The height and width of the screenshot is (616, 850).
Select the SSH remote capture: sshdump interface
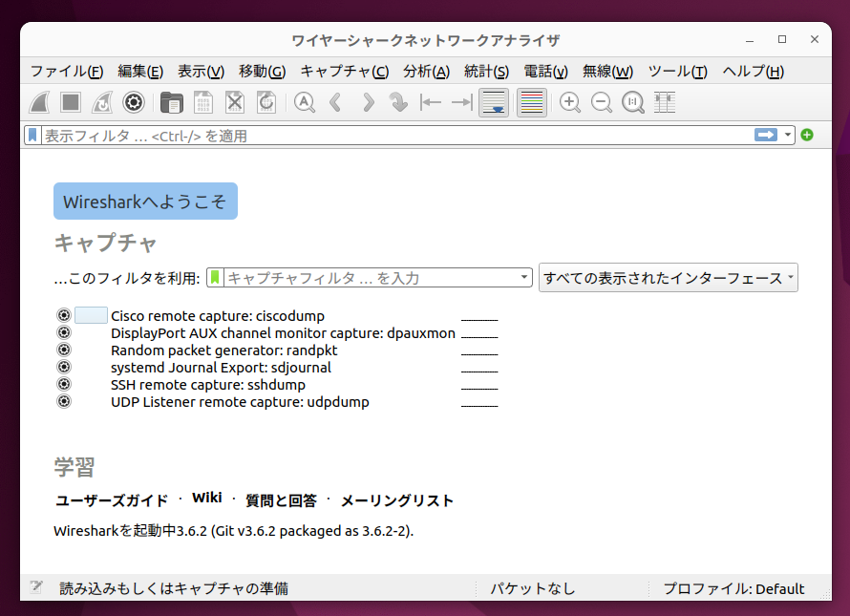click(x=207, y=385)
